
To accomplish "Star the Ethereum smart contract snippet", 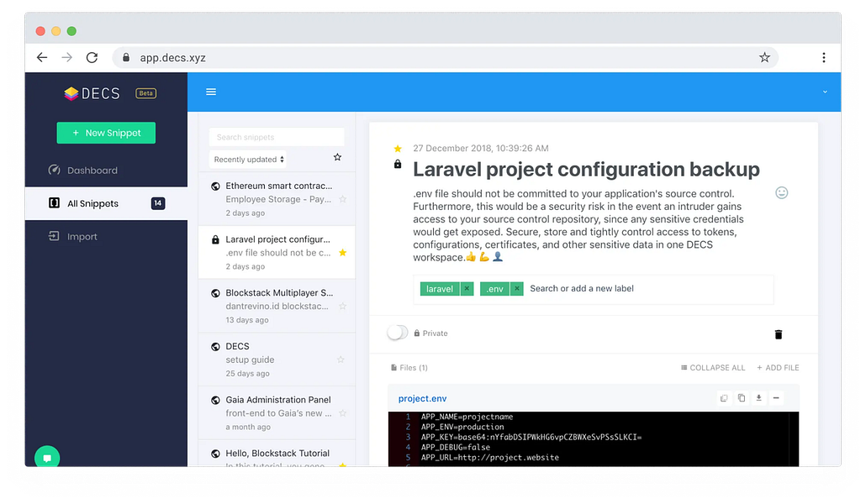I will [x=342, y=199].
